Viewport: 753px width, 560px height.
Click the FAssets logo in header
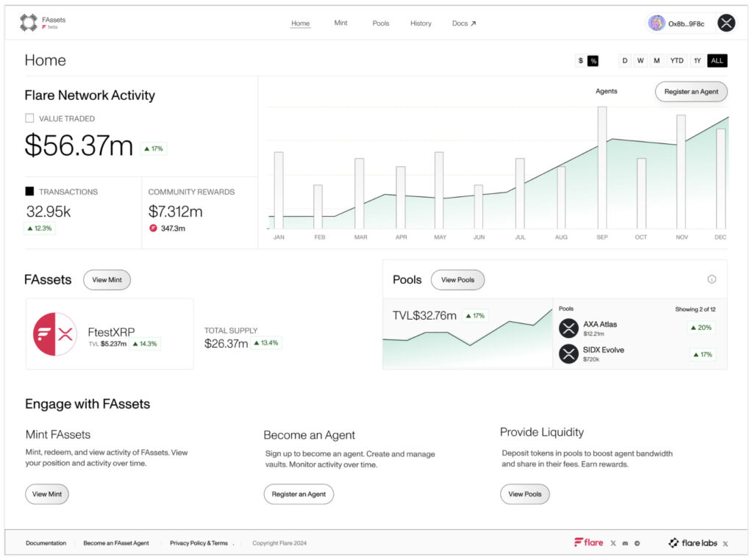click(x=29, y=23)
